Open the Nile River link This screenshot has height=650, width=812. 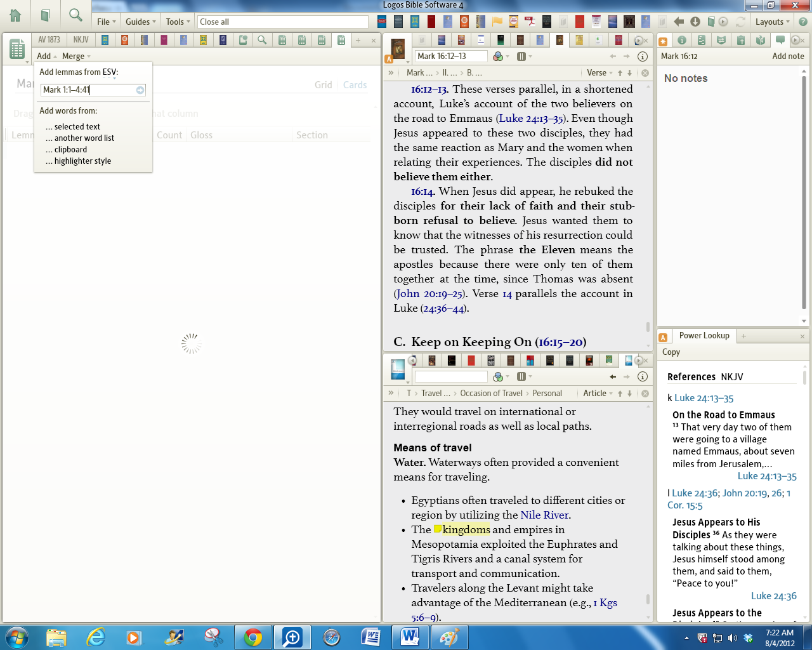point(544,515)
